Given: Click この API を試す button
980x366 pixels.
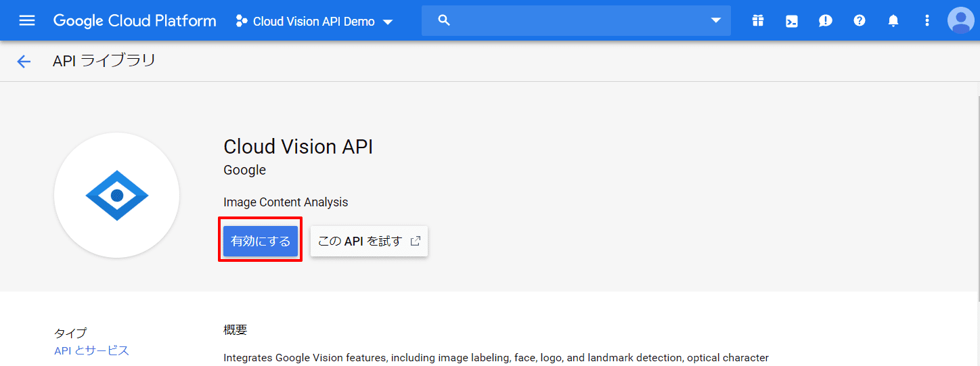Looking at the screenshot, I should pos(369,241).
